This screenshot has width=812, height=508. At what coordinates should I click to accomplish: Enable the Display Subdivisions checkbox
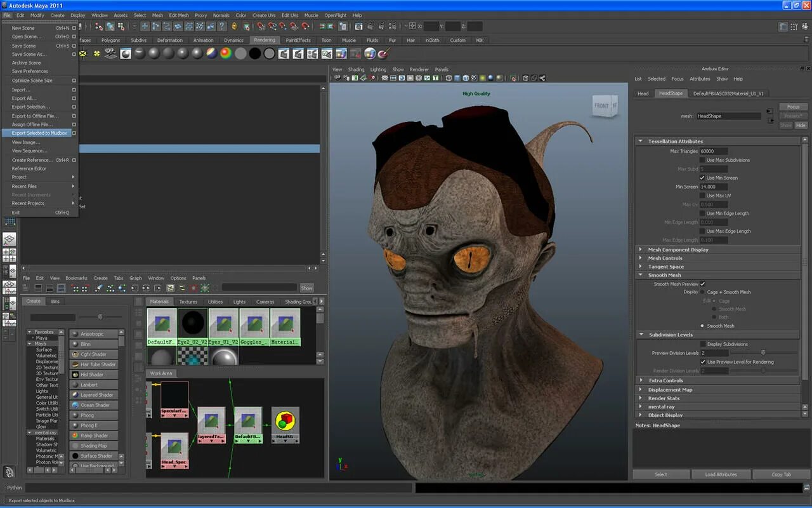point(702,344)
